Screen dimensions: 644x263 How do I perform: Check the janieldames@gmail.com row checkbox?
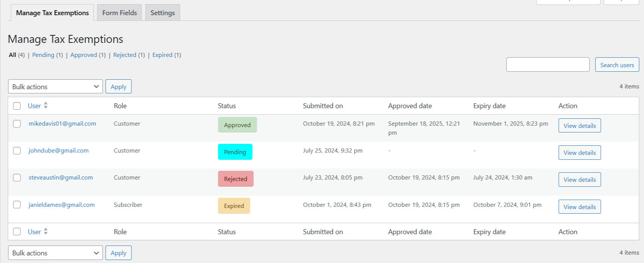pos(17,205)
